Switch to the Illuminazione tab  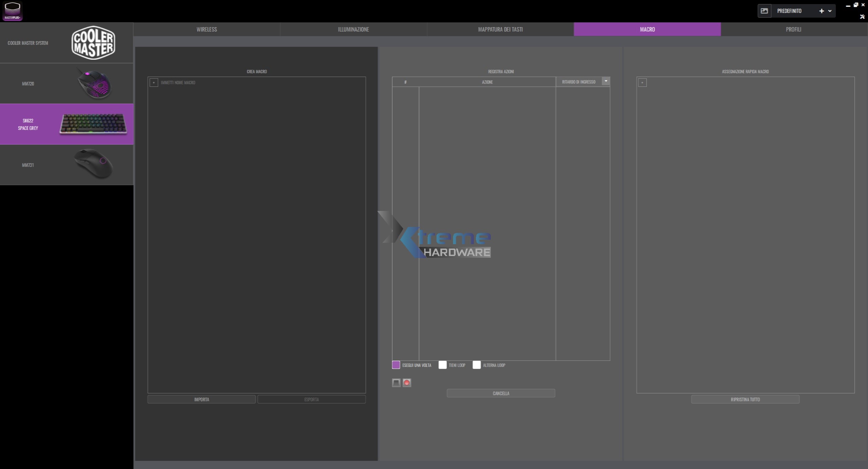353,30
